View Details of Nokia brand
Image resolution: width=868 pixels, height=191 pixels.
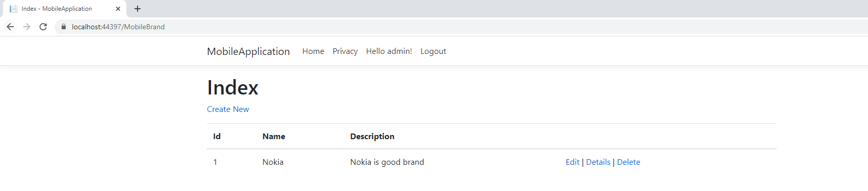pos(598,162)
